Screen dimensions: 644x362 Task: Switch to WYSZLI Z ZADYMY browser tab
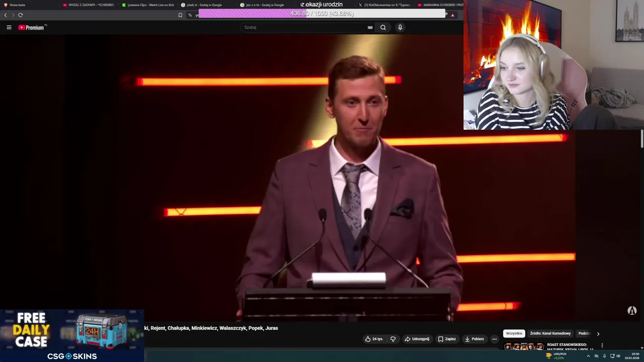click(x=88, y=5)
